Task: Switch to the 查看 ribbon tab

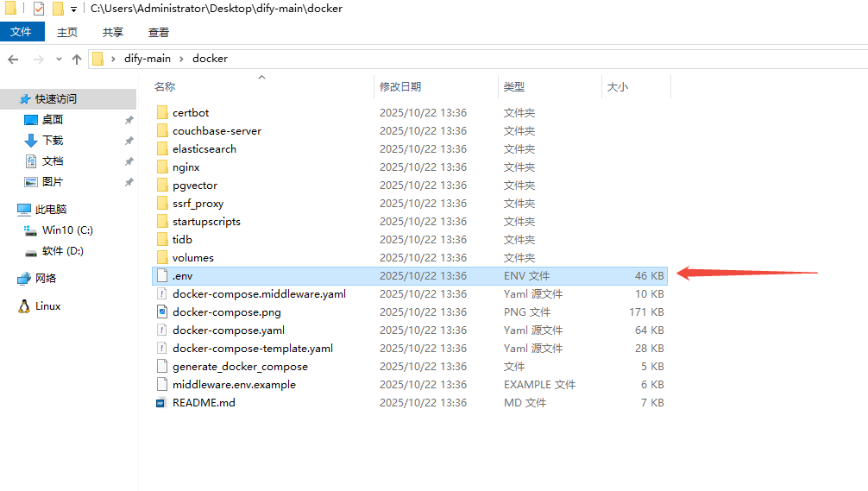Action: pyautogui.click(x=159, y=32)
